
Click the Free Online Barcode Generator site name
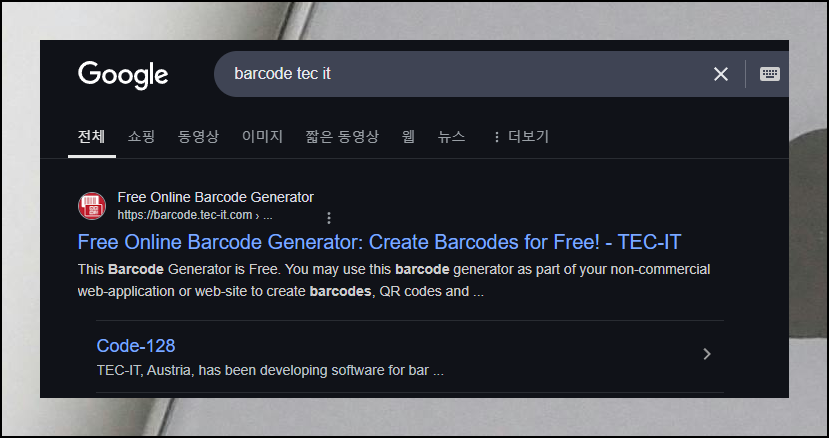[x=215, y=197]
